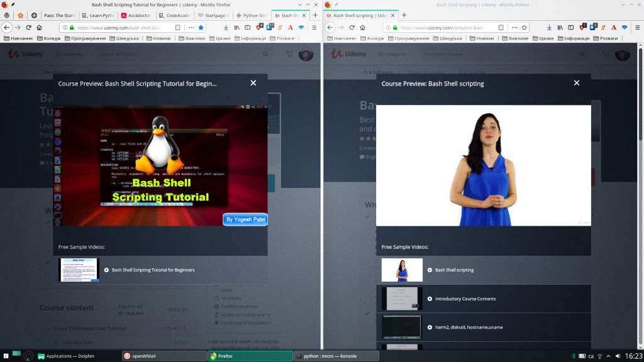Open Bluetooth tray icon
This screenshot has height=362, width=644.
(x=574, y=356)
